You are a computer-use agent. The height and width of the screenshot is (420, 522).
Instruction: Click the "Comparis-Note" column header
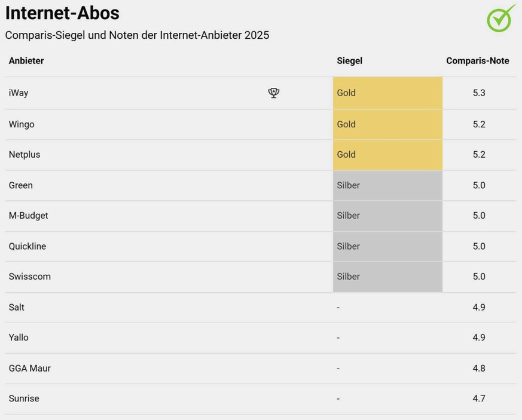click(x=478, y=61)
